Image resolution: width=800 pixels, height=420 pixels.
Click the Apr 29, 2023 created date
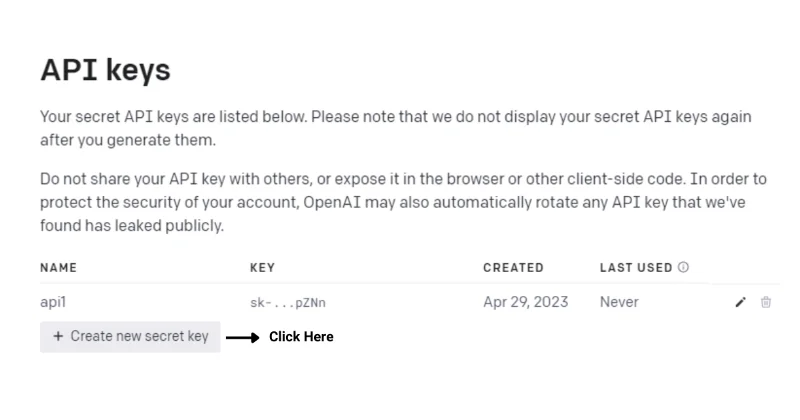click(x=526, y=302)
